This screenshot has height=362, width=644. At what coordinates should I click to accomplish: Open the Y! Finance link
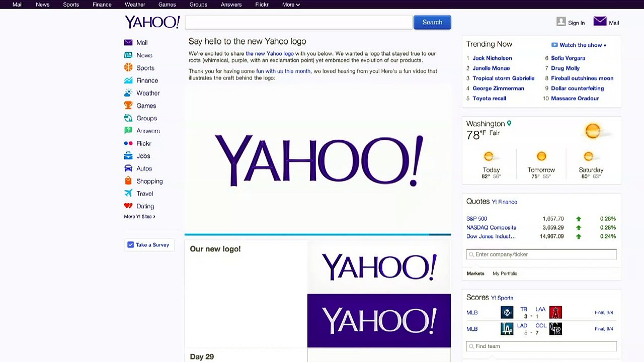(x=505, y=202)
